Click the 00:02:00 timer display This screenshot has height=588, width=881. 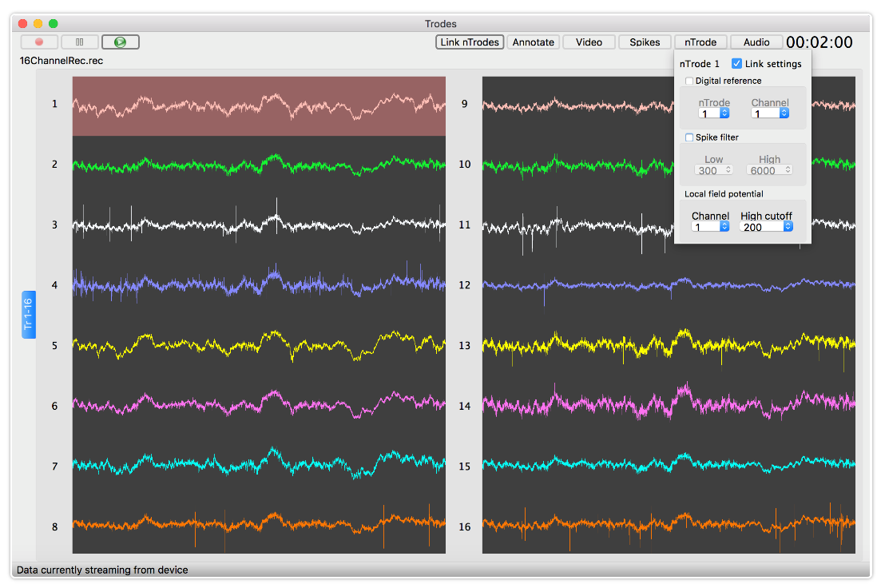[x=819, y=42]
